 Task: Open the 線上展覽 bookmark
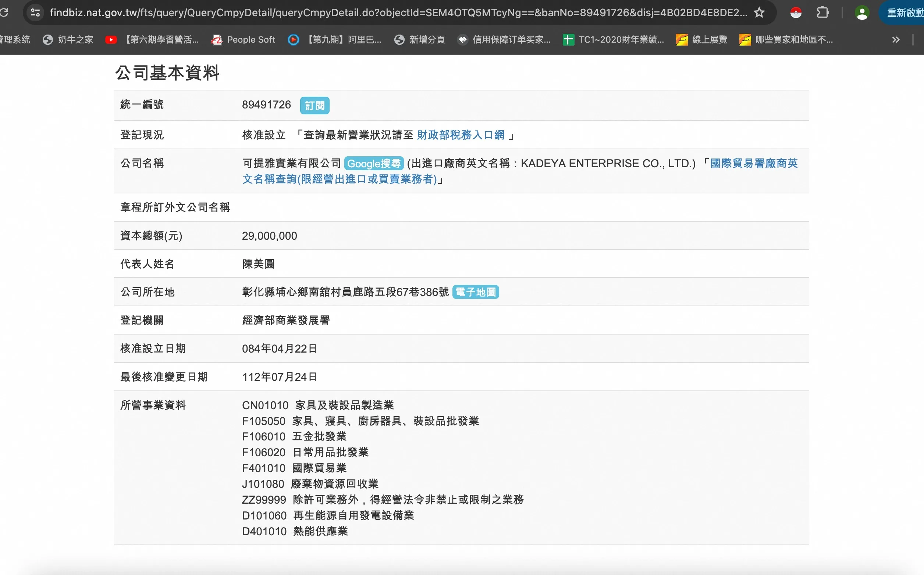point(701,40)
